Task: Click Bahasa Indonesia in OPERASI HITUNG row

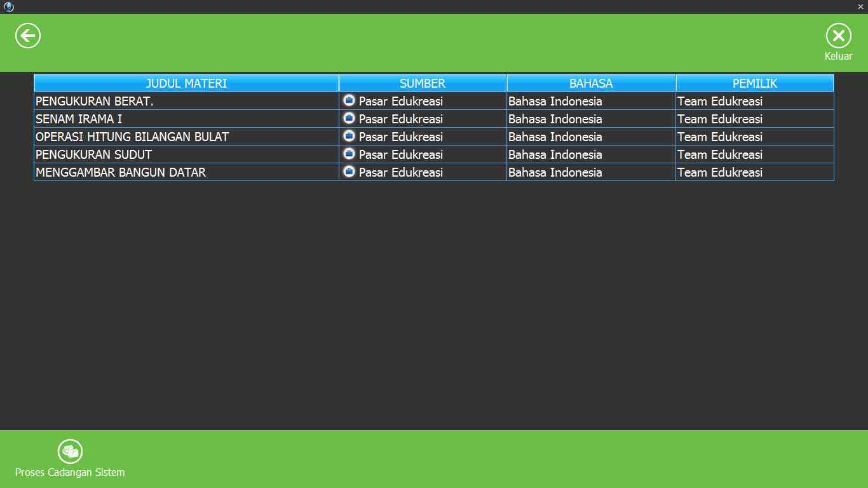Action: (x=555, y=137)
